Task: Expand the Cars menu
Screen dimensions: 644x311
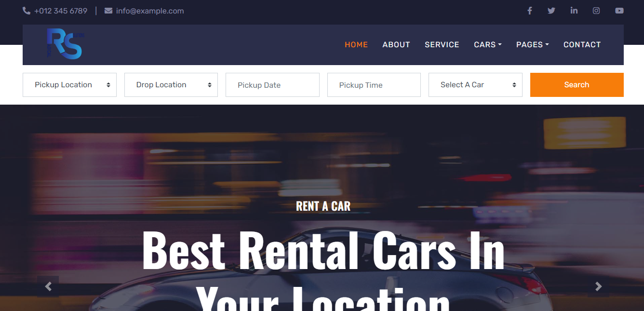Action: click(x=488, y=45)
